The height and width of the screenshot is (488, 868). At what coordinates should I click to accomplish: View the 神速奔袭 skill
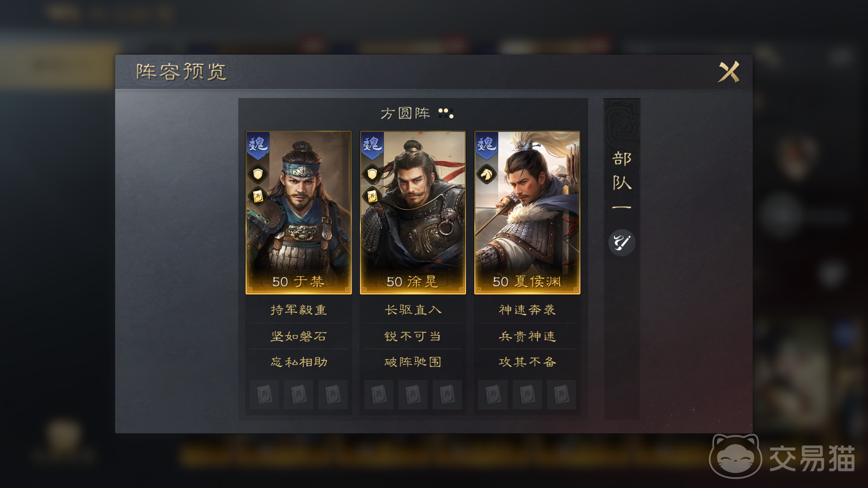coord(527,310)
